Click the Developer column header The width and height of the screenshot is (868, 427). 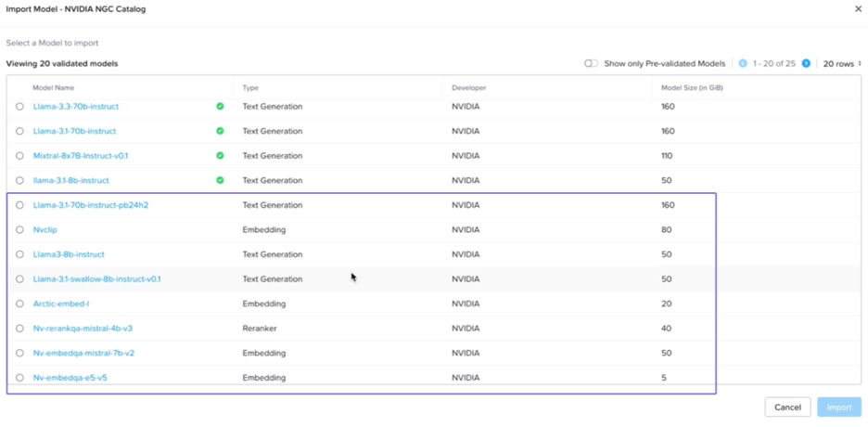tap(469, 87)
